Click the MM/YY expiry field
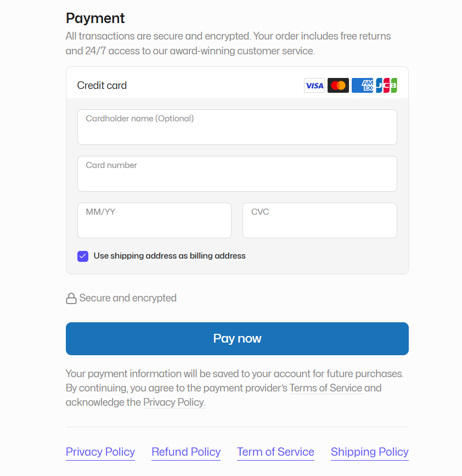 pos(154,220)
